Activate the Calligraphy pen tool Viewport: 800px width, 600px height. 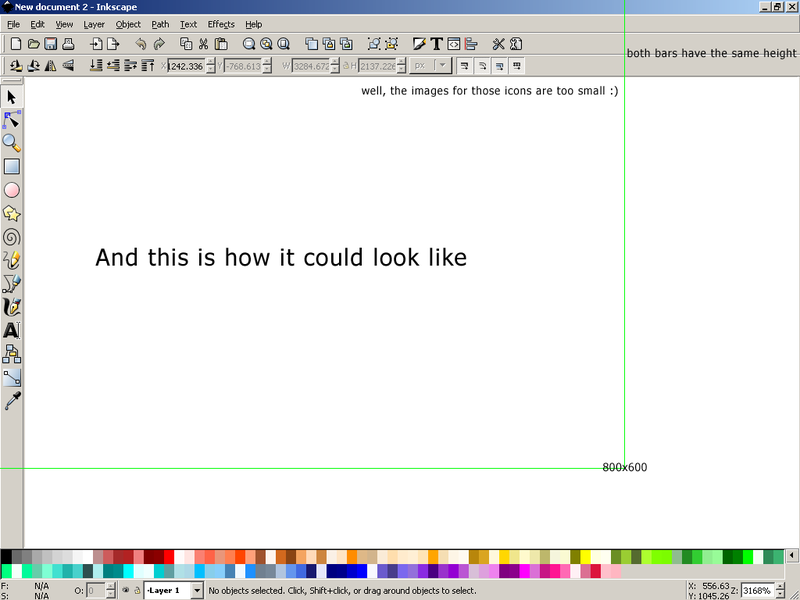click(x=12, y=307)
